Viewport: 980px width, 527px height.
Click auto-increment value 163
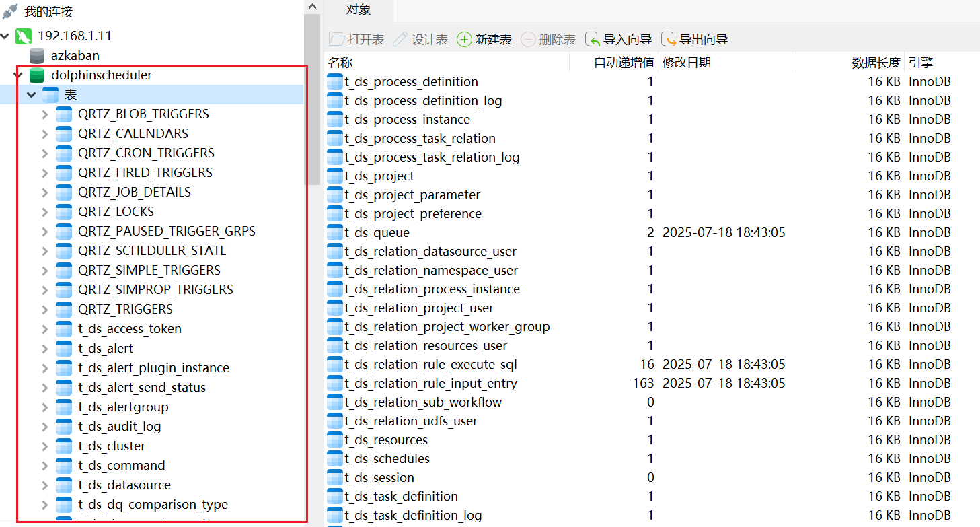643,384
